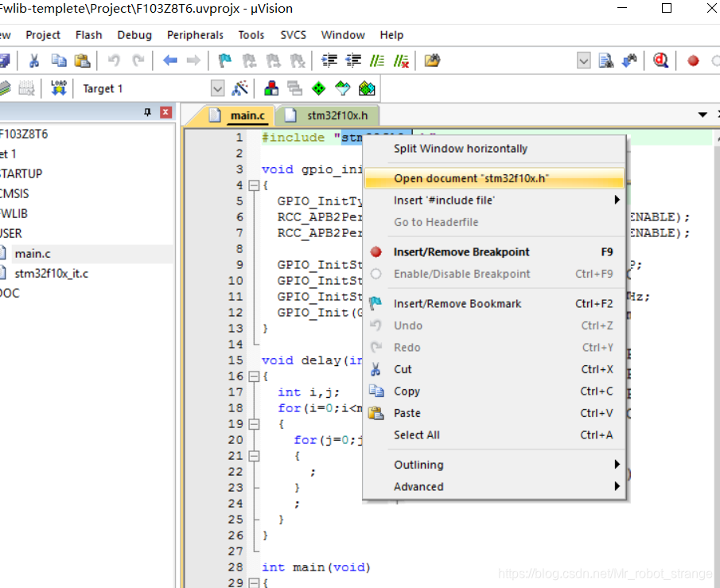The height and width of the screenshot is (588, 720).
Task: Open Pack Installer icon
Action: point(367,88)
